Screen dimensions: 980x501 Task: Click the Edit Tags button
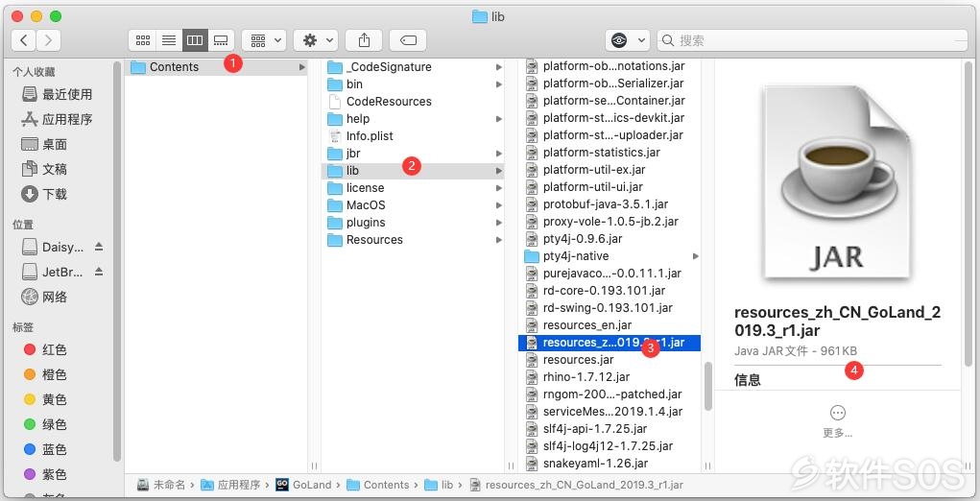408,40
